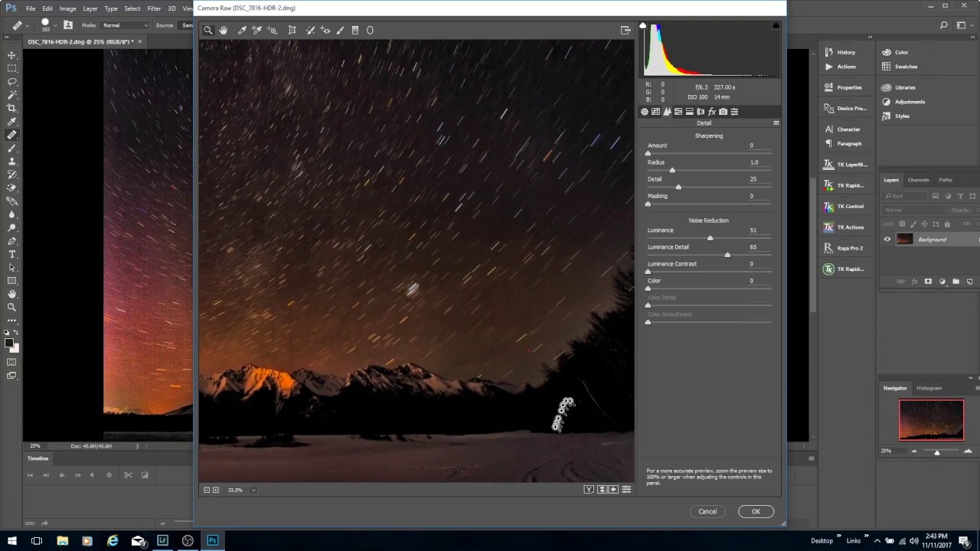Open the Basic panel tab icon

(645, 112)
